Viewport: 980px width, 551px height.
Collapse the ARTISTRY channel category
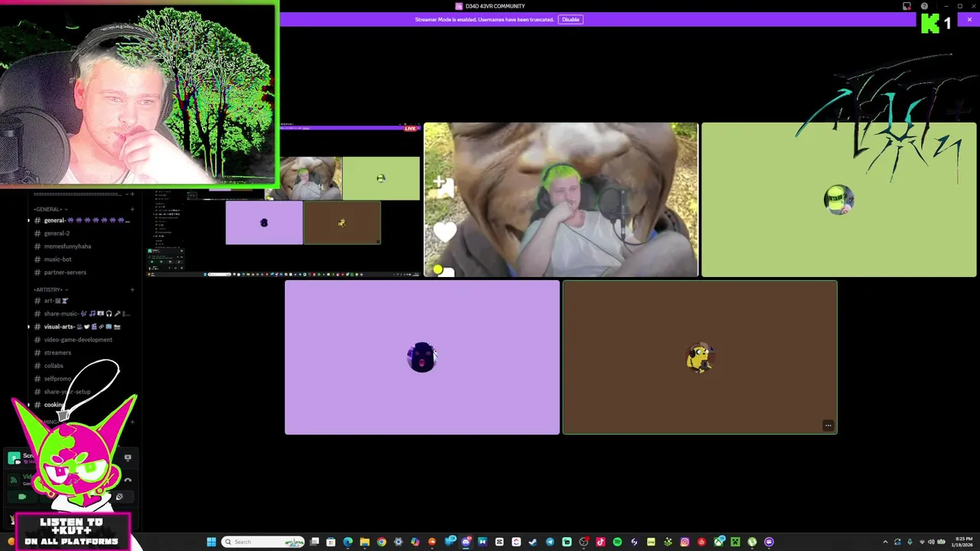point(51,290)
